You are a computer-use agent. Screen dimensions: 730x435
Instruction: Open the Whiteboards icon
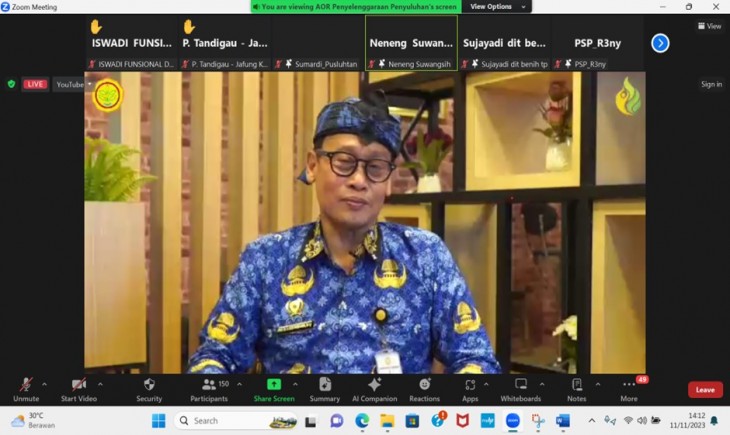tap(520, 385)
